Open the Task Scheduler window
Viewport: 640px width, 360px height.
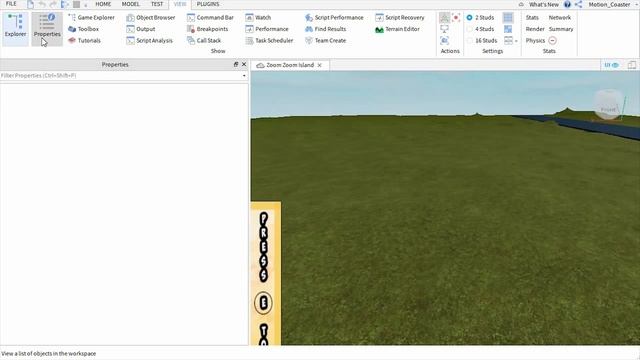[269, 40]
